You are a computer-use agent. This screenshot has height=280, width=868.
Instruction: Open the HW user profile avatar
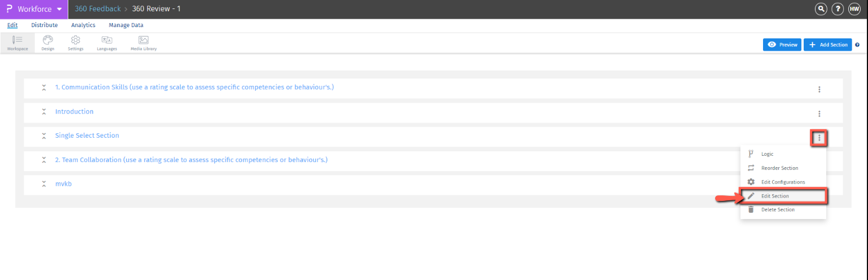point(854,9)
